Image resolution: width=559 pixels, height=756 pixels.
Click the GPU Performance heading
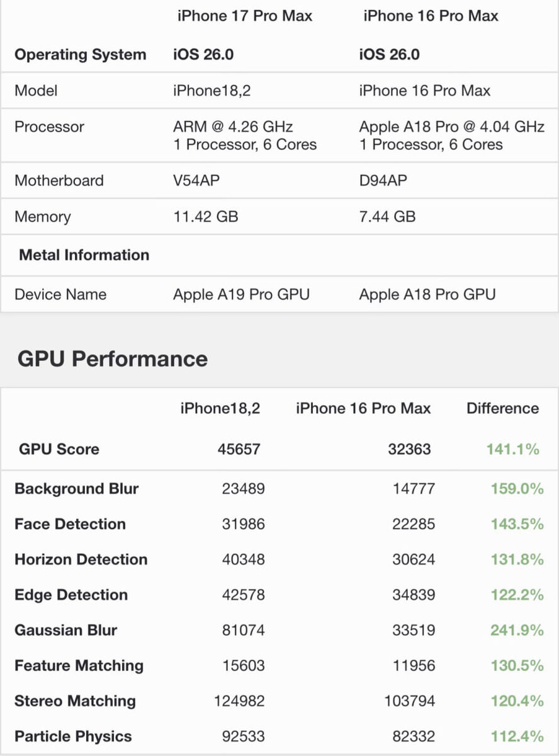(113, 358)
